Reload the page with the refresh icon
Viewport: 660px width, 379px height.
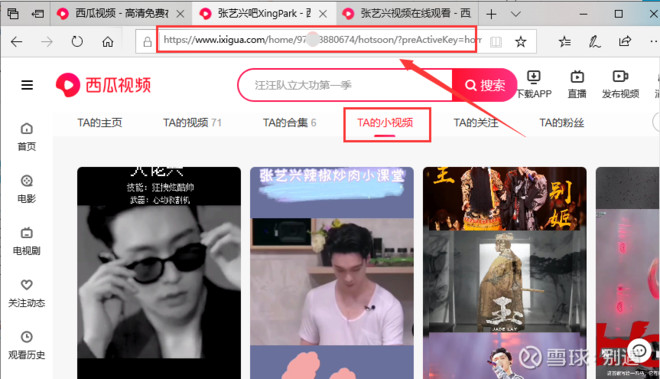(77, 41)
